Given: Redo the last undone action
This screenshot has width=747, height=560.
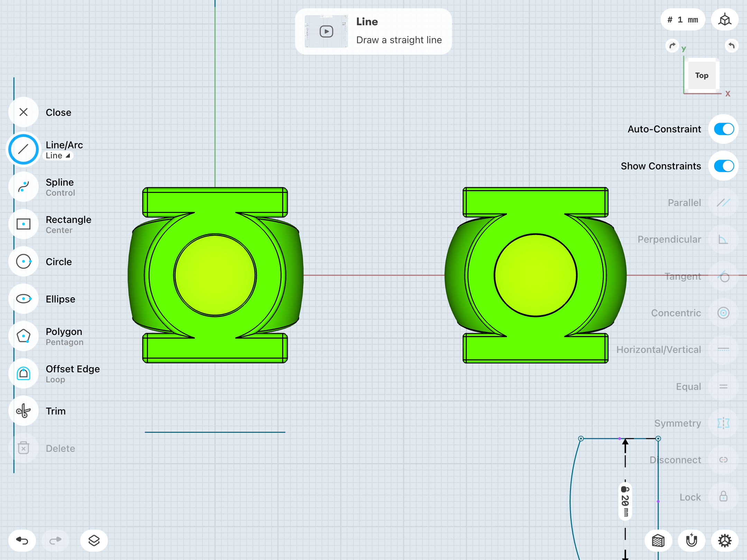Looking at the screenshot, I should tap(55, 541).
